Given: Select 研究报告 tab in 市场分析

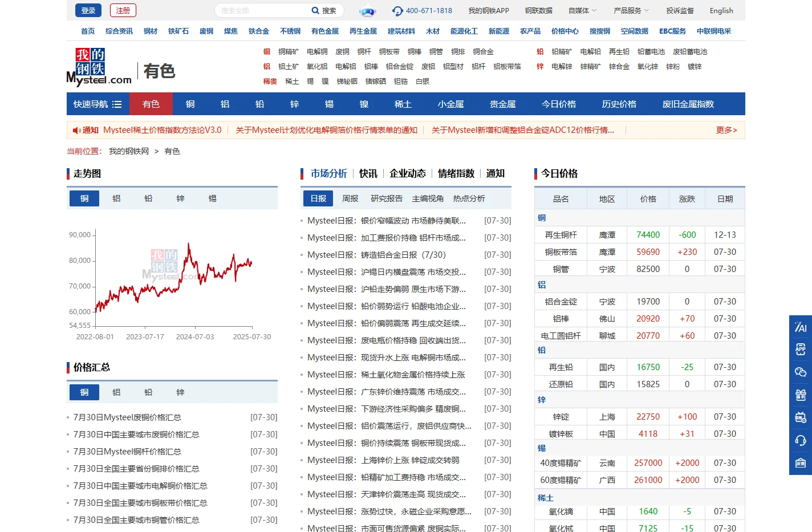Looking at the screenshot, I should [387, 198].
